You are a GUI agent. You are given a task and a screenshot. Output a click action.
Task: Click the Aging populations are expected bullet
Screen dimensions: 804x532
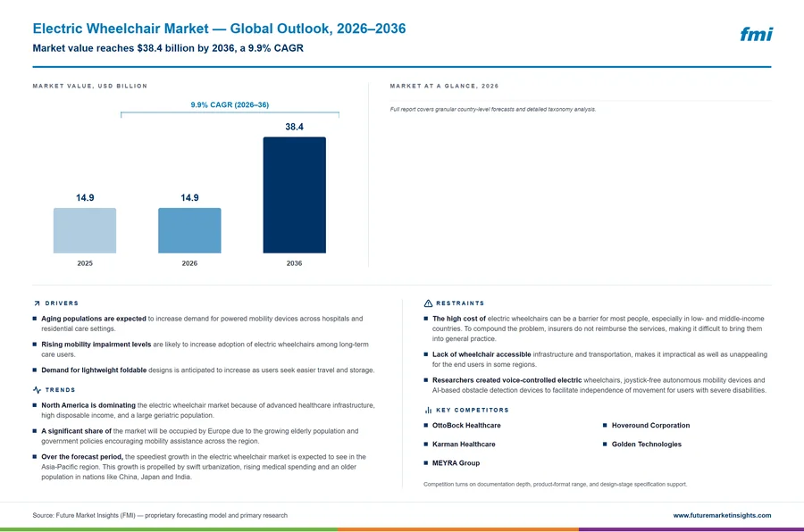(202, 323)
